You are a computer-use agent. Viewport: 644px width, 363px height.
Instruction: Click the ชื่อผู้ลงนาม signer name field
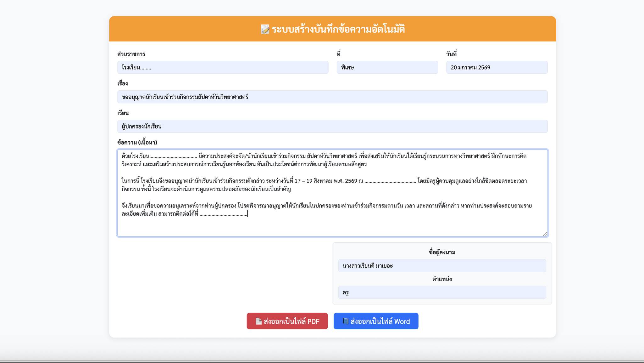tap(442, 265)
